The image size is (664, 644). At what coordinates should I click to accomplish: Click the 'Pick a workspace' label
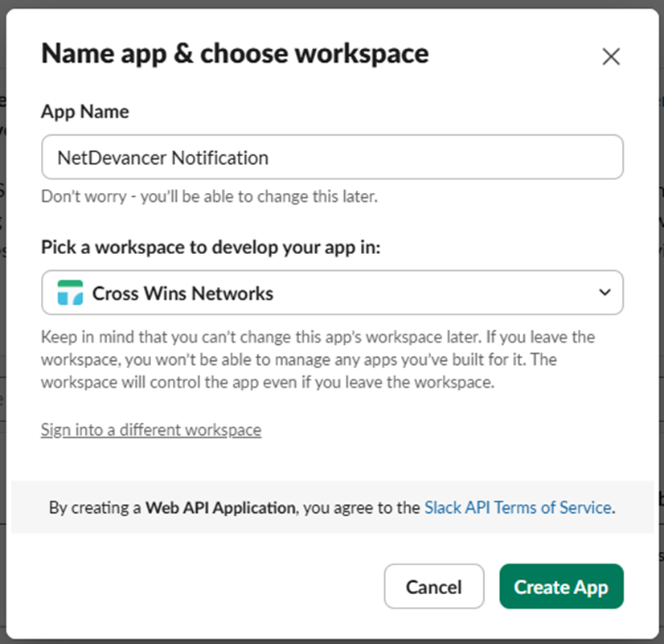[211, 247]
